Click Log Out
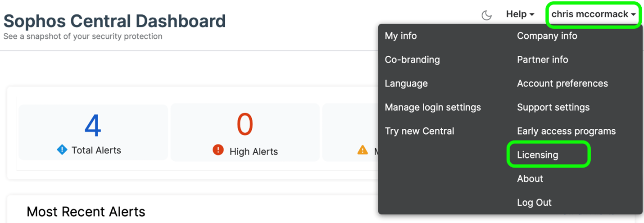This screenshot has width=644, height=223. (534, 203)
